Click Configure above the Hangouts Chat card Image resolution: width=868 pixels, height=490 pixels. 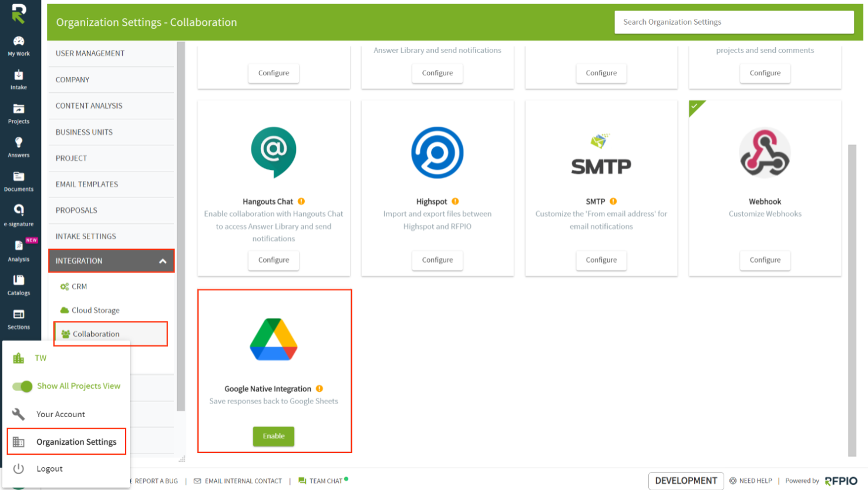pos(274,73)
